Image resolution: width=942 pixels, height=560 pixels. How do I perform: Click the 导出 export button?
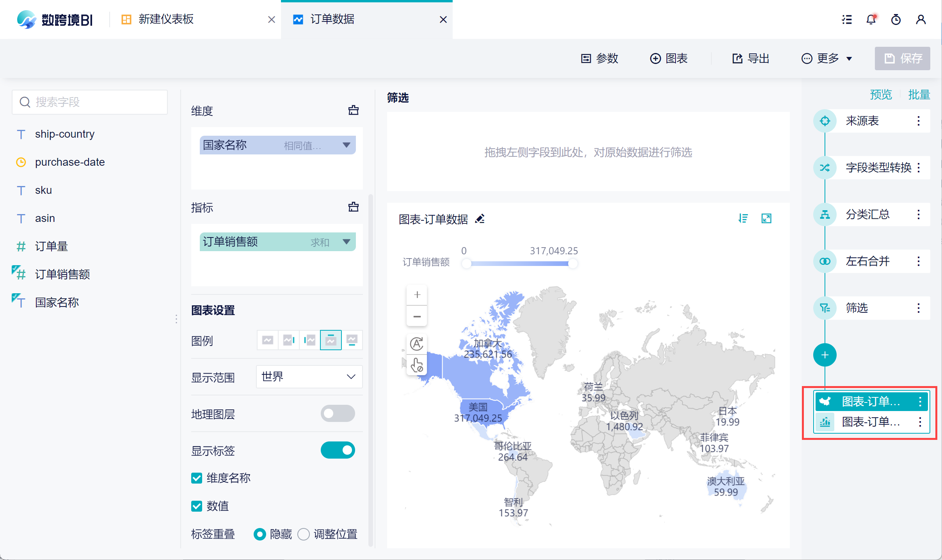coord(750,58)
